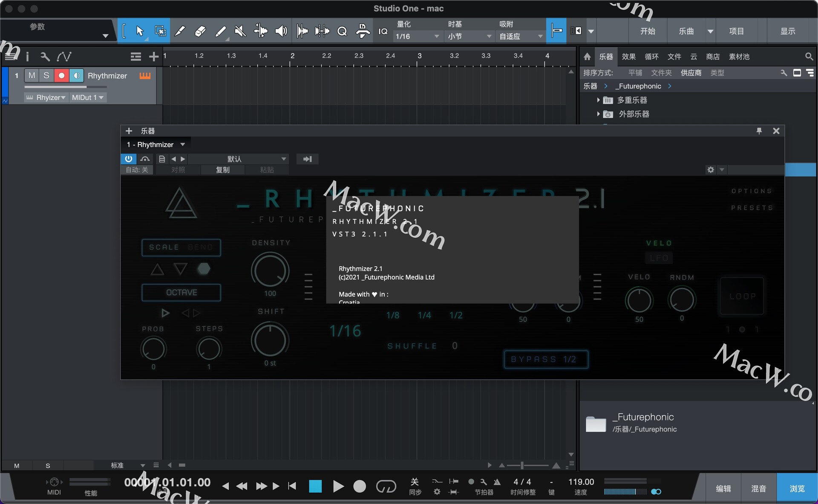Select the Range tool
Screen dimensions: 818x504
coord(160,31)
